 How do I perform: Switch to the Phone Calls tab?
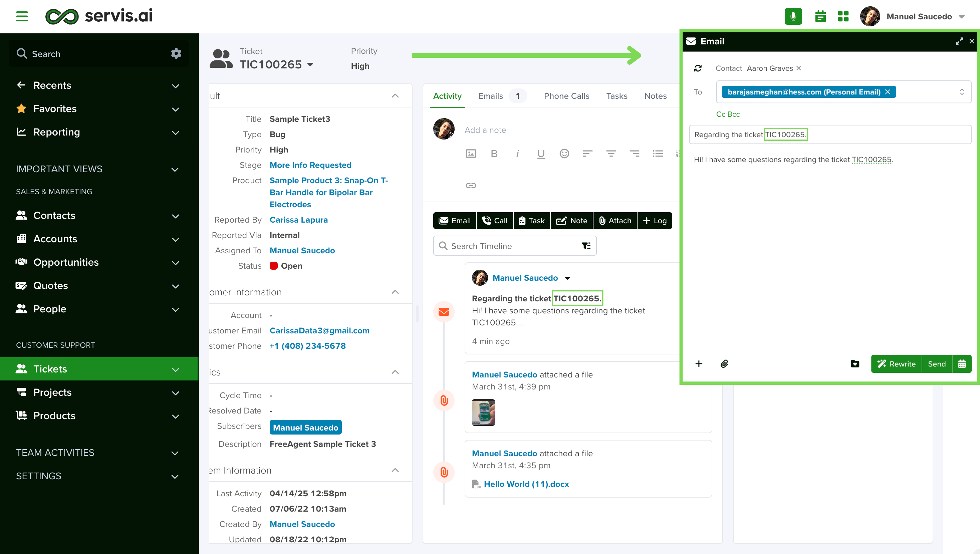click(x=566, y=96)
